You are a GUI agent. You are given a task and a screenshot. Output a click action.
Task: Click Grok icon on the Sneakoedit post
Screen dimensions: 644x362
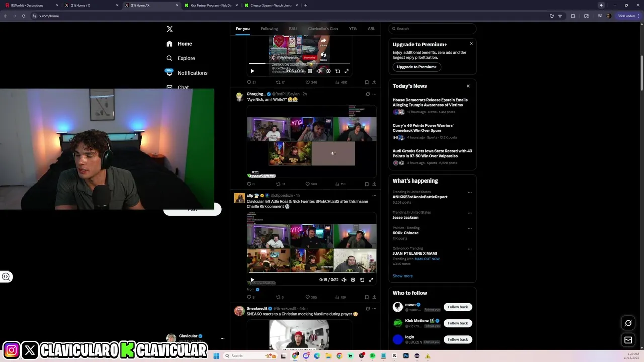point(368,309)
